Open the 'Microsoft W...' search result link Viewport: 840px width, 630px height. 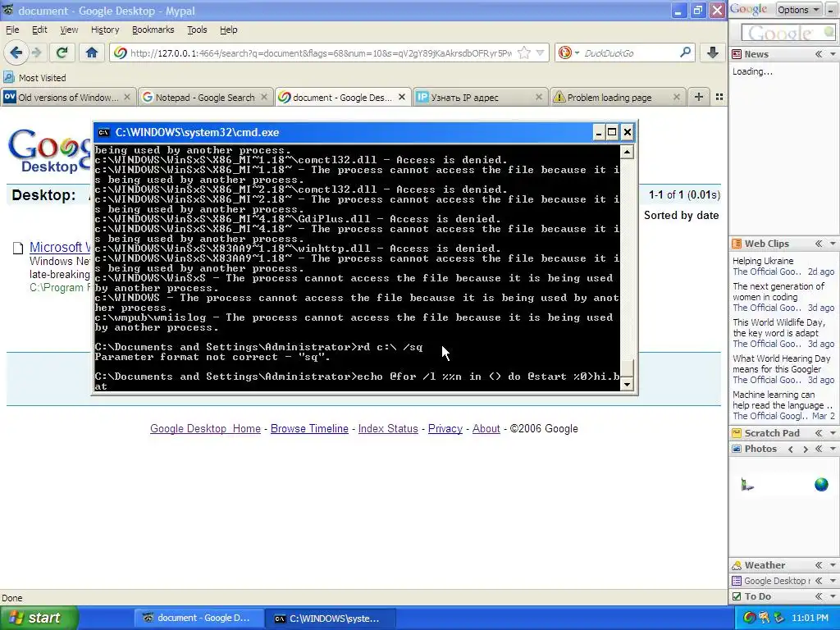[60, 247]
